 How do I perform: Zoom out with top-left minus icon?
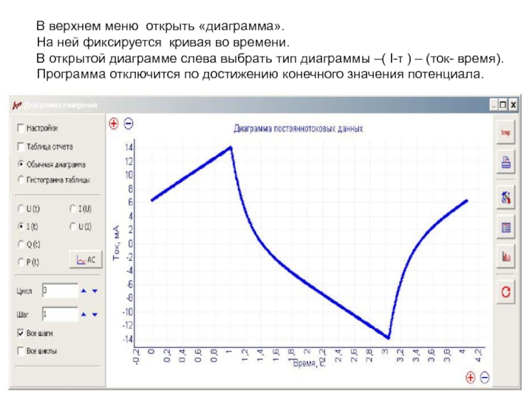pyautogui.click(x=128, y=123)
